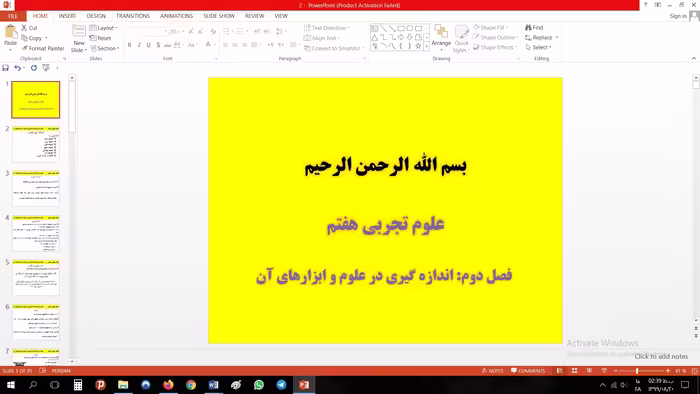Align text left
This screenshot has width=700, height=394.
225,45
